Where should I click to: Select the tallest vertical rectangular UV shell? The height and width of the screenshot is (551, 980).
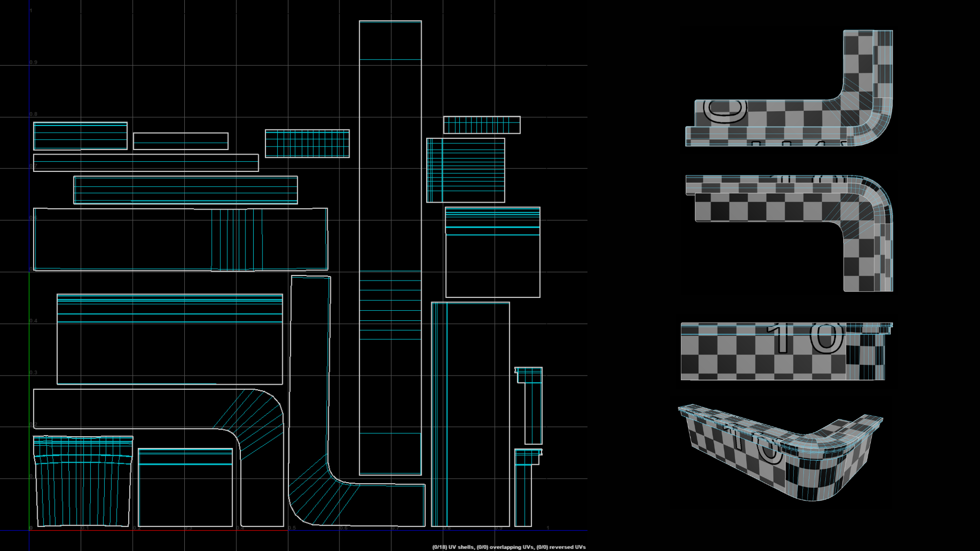pyautogui.click(x=390, y=248)
